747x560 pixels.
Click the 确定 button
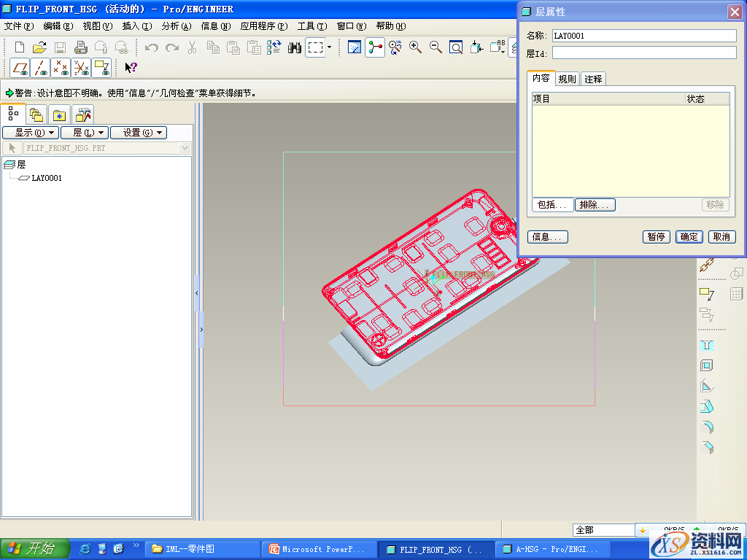click(x=689, y=237)
